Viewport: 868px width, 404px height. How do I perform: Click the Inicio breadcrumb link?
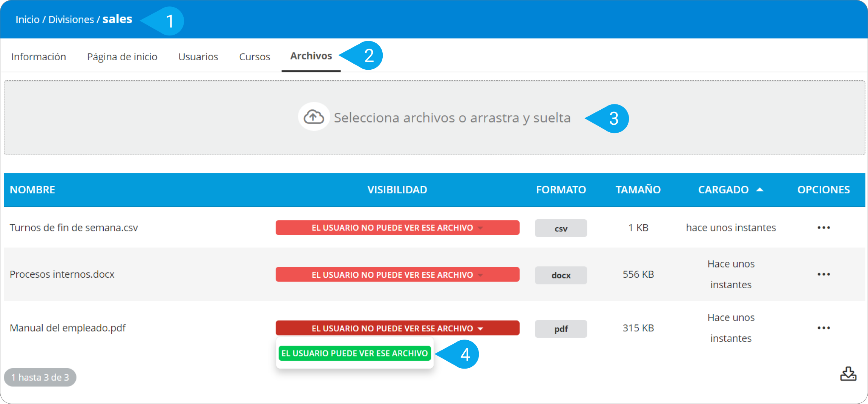[x=27, y=20]
